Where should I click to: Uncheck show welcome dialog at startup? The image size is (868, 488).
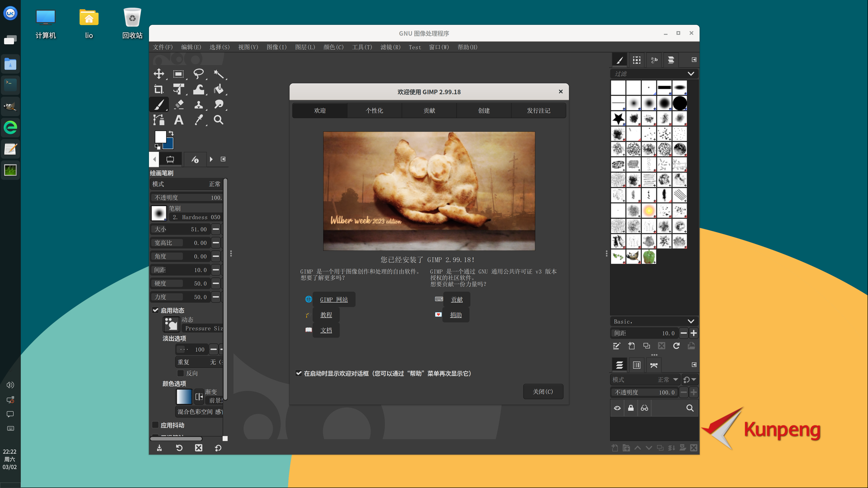pyautogui.click(x=299, y=373)
